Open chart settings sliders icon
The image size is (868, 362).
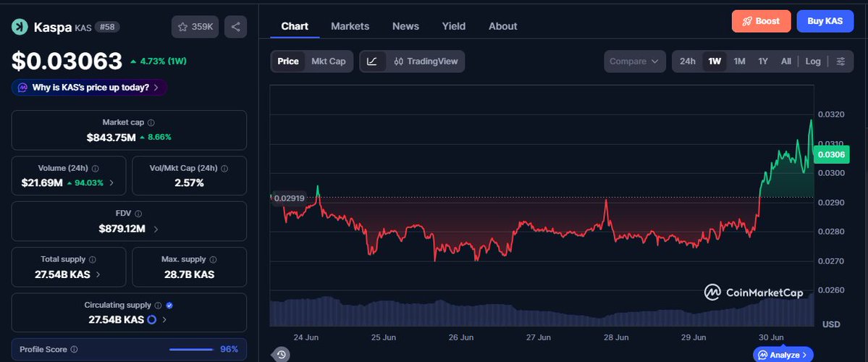click(x=841, y=62)
